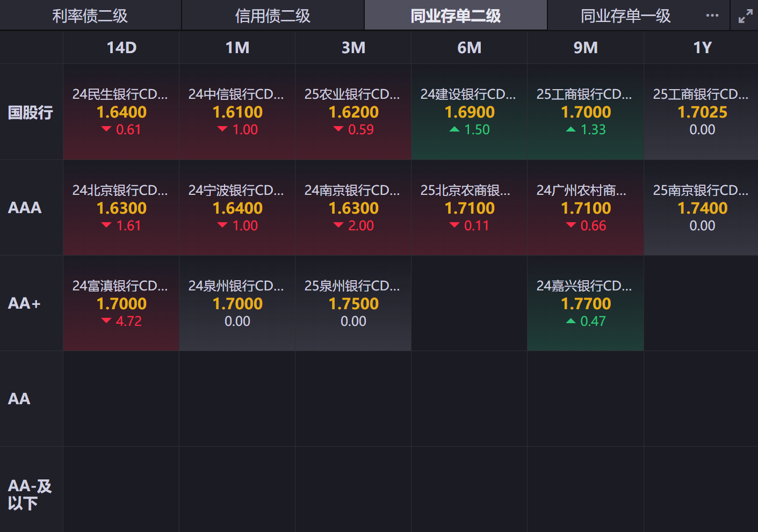The height and width of the screenshot is (532, 758).
Task: Click the 1Y column header
Action: (x=702, y=48)
